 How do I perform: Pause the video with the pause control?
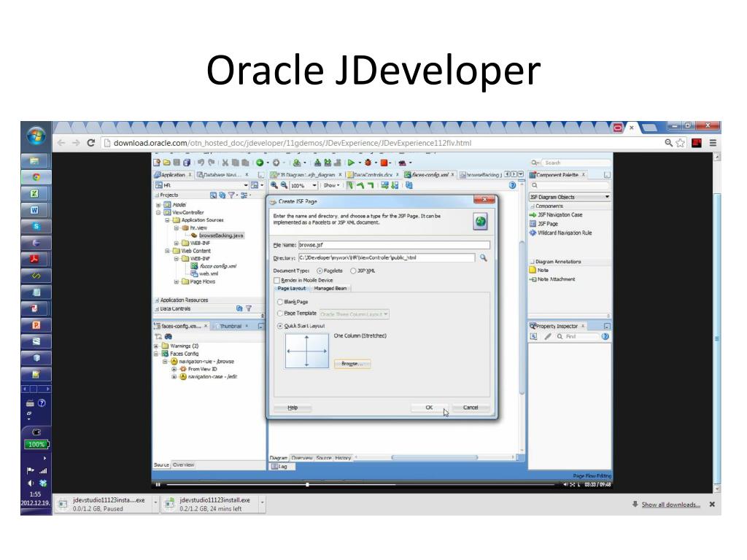pyautogui.click(x=158, y=485)
